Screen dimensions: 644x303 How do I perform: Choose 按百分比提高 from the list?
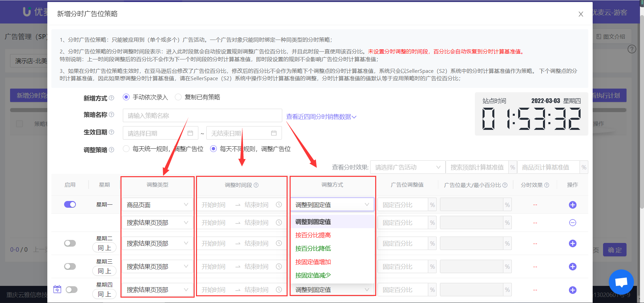tap(332, 235)
